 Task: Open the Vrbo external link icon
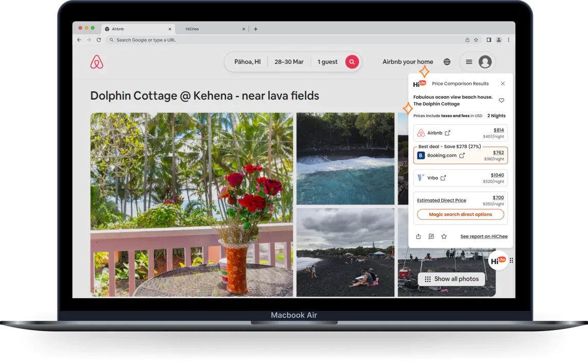[x=443, y=178]
